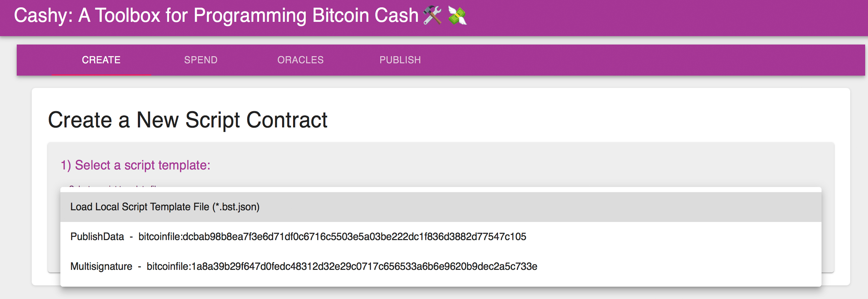Screen dimensions: 868x299
Task: Go to the PUBLISH tab
Action: [x=400, y=60]
